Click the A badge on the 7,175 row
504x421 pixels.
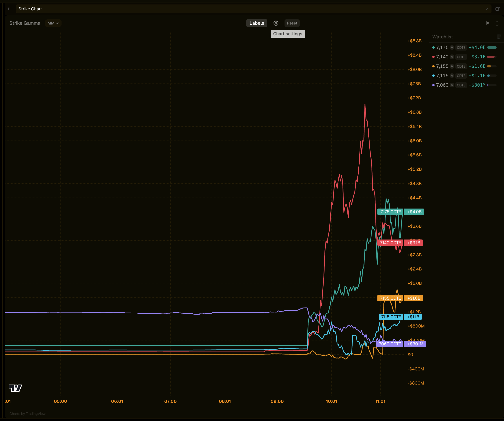pos(452,47)
